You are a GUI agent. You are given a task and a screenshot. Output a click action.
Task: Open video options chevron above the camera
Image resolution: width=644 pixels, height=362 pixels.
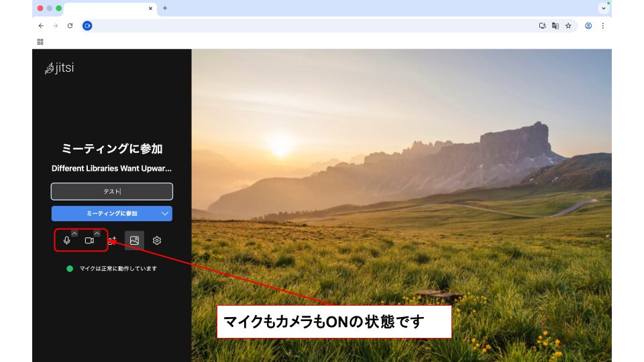97,233
